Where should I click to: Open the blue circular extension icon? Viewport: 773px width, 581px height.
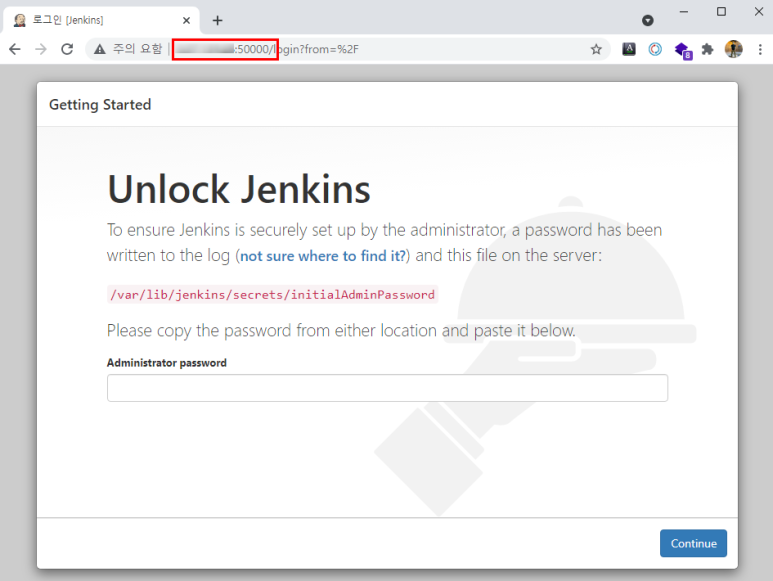point(655,49)
